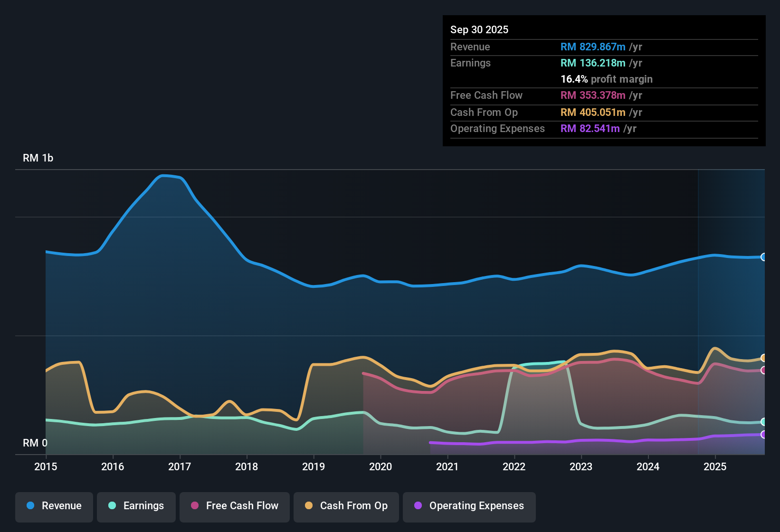This screenshot has height=532, width=780.
Task: Toggle the Earnings series visibility
Action: click(x=136, y=506)
